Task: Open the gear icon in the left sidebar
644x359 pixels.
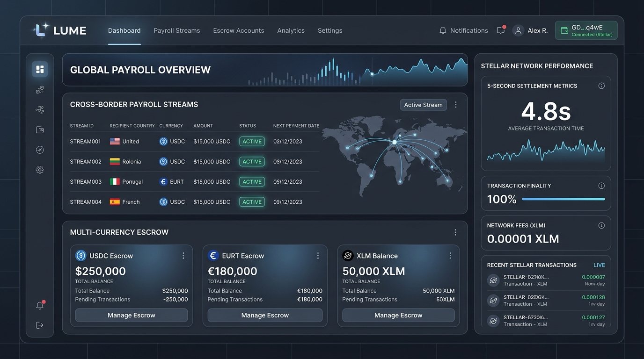Action: (40, 170)
